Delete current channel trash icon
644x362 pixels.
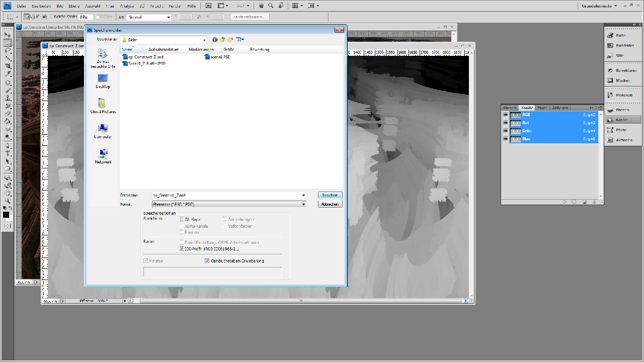pos(594,202)
